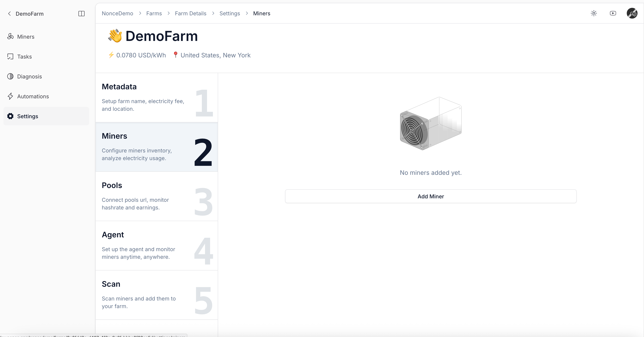This screenshot has height=337, width=644.
Task: Click the Automations lightning icon
Action: 10,96
